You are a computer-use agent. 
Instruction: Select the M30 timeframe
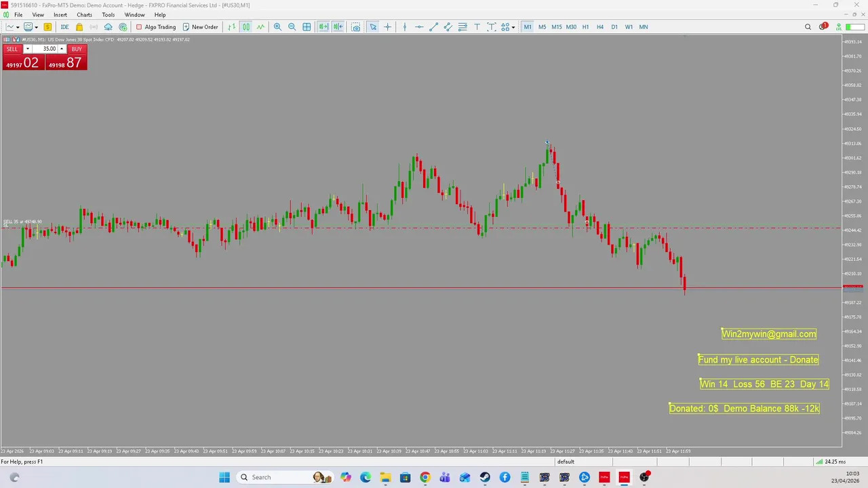(571, 27)
